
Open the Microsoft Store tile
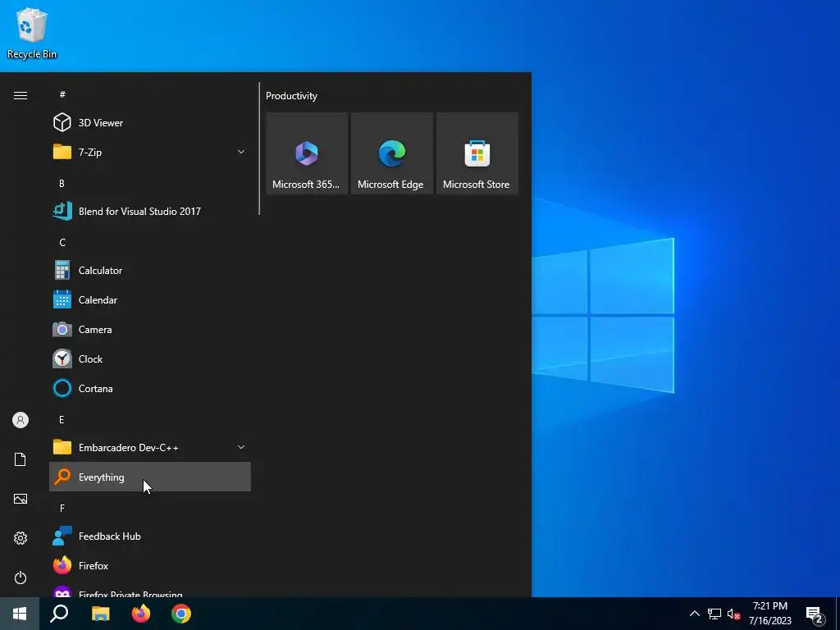coord(477,153)
